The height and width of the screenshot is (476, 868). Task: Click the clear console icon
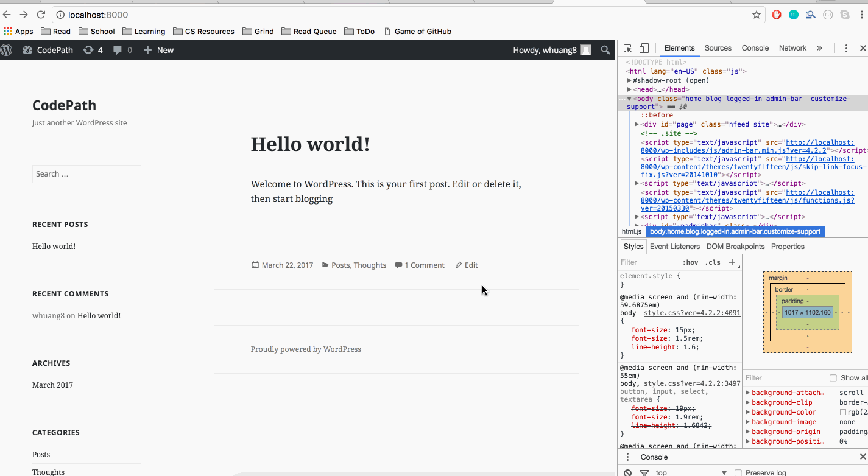pyautogui.click(x=627, y=473)
